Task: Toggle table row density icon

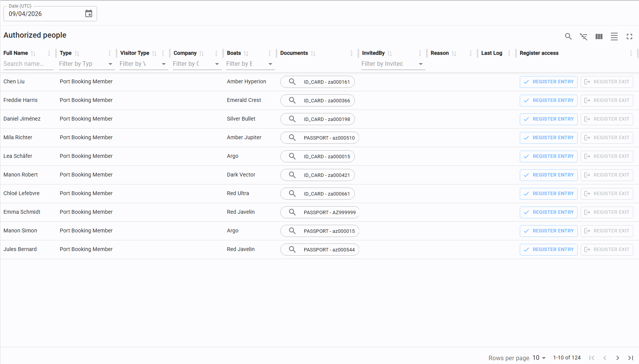Action: pos(614,37)
